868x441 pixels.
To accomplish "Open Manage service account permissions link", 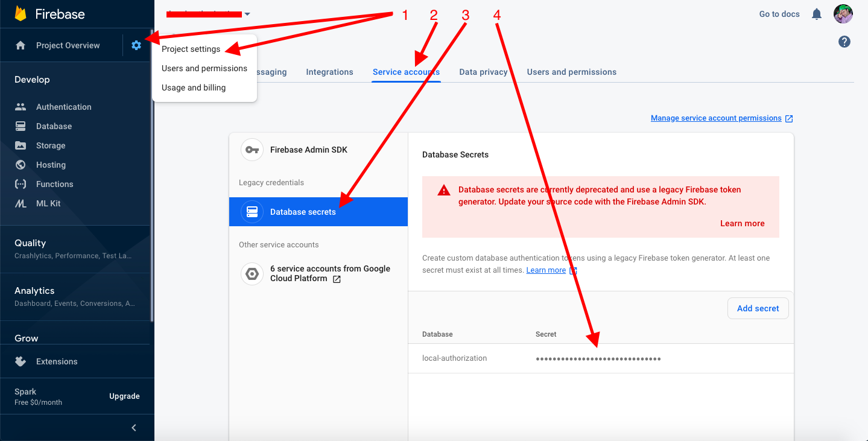I will tap(716, 118).
